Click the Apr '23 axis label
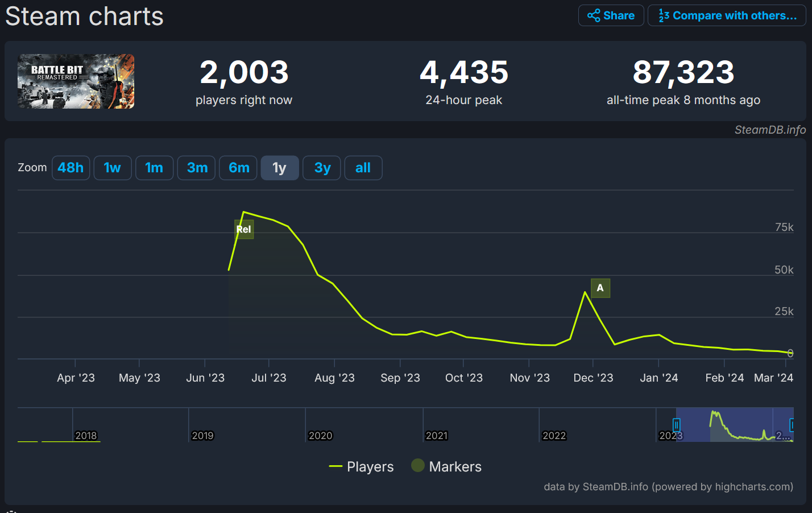812x513 pixels. [76, 378]
